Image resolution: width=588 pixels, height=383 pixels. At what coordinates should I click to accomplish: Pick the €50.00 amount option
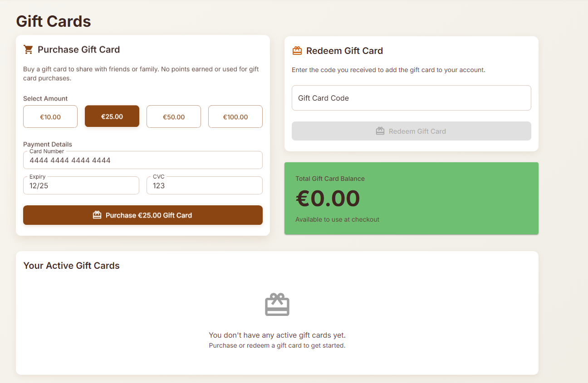tap(174, 116)
